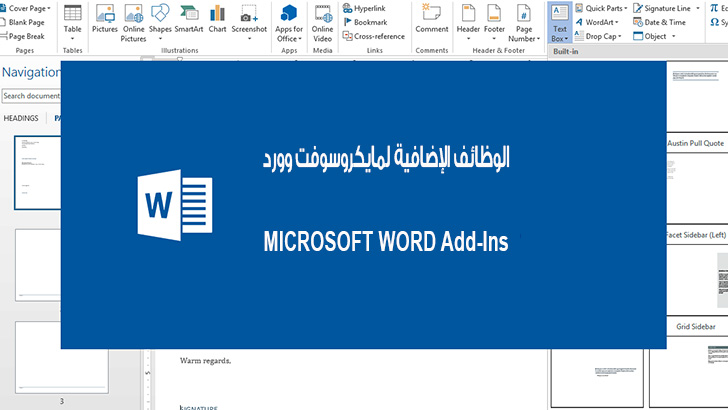Choose the Facet Sidebar (Left) text box
Viewport: 728px width, 410px height.
pyautogui.click(x=696, y=235)
